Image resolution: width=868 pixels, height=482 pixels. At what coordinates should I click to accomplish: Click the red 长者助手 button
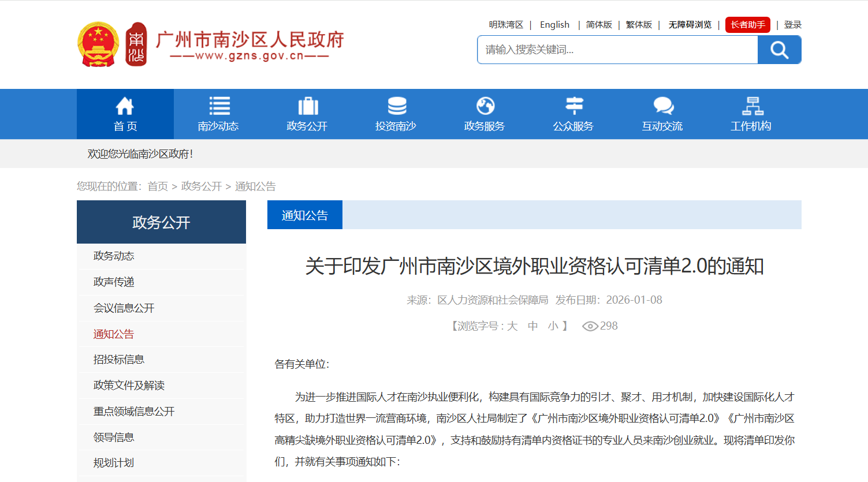click(747, 25)
